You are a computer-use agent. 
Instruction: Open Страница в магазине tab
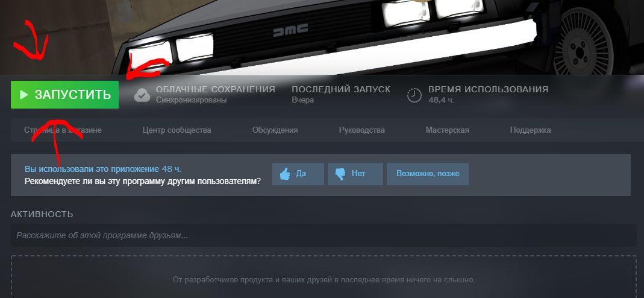click(63, 130)
